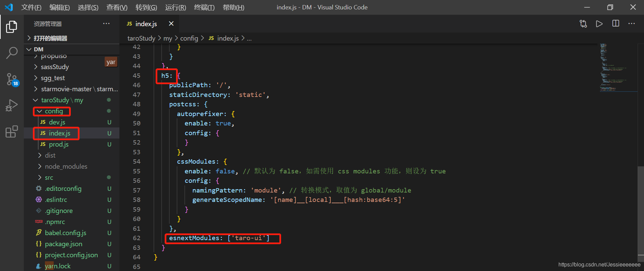The width and height of the screenshot is (644, 271).
Task: Run the file with play icon
Action: click(x=599, y=24)
